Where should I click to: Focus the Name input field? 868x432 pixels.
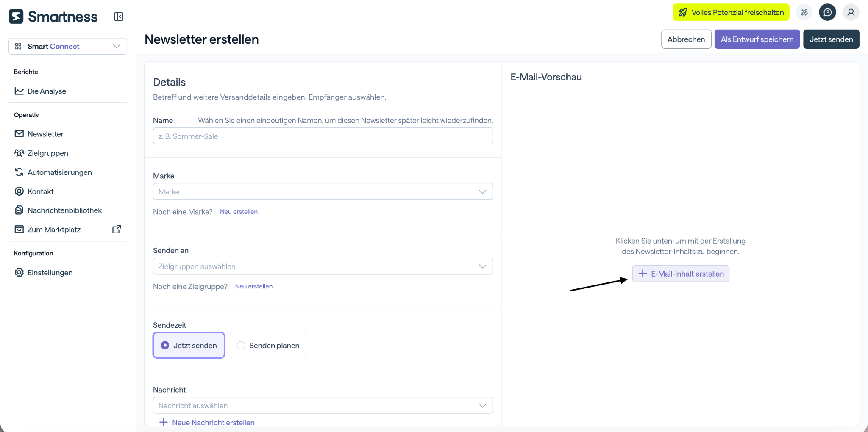(x=323, y=136)
